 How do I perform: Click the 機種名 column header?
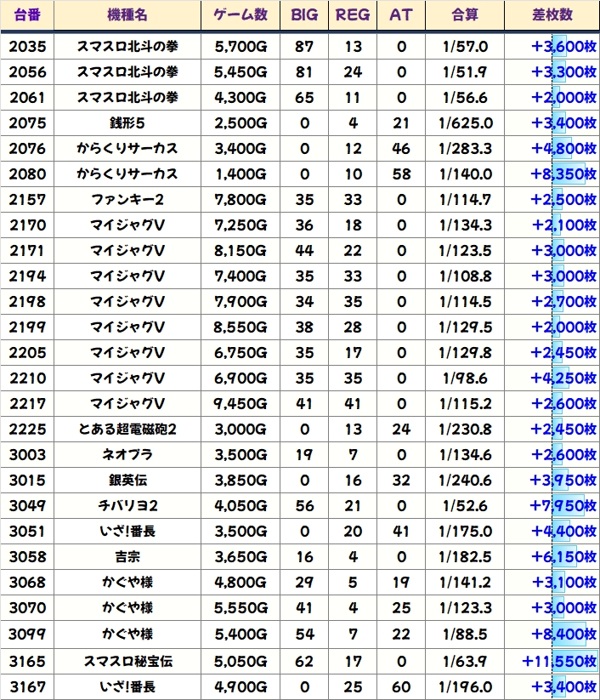127,15
